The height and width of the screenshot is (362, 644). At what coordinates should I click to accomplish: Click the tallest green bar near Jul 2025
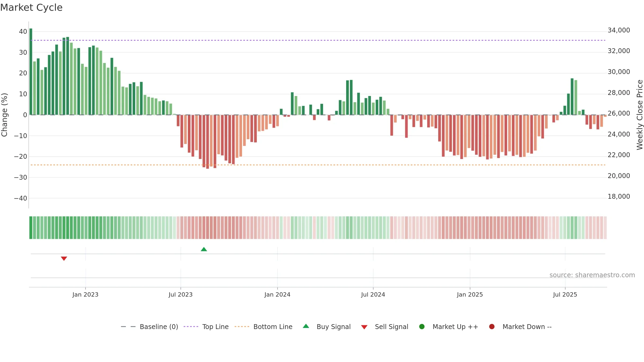tap(572, 97)
